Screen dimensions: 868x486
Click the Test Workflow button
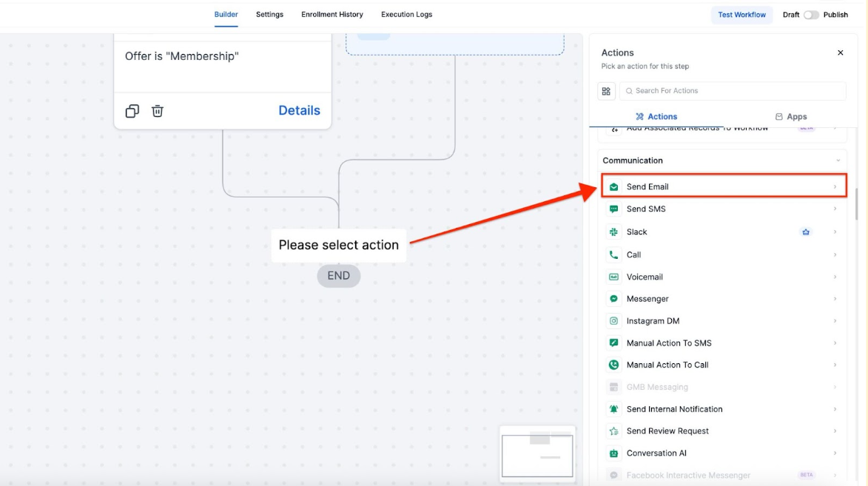click(741, 15)
